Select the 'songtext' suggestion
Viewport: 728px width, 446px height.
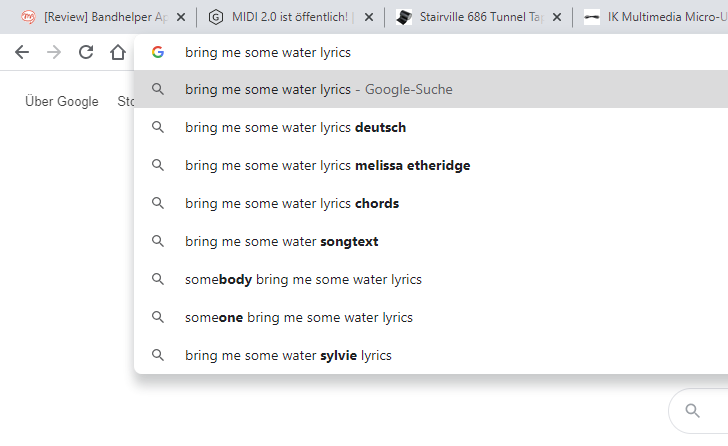[431, 241]
